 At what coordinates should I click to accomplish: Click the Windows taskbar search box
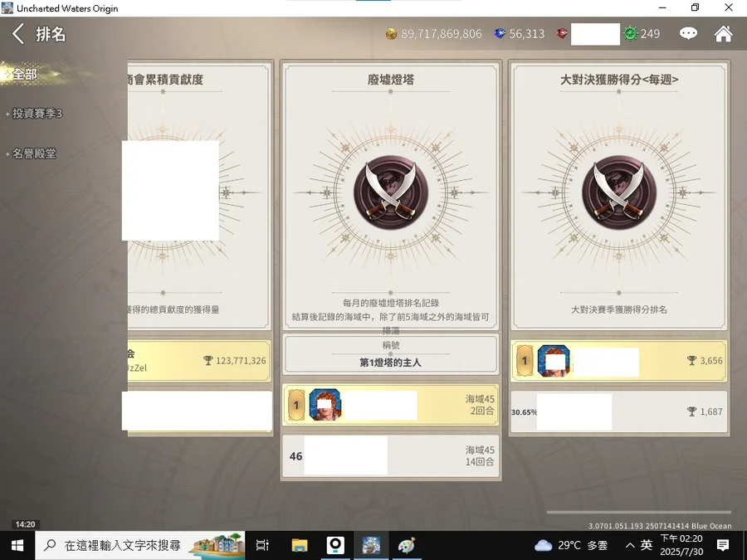(140, 546)
